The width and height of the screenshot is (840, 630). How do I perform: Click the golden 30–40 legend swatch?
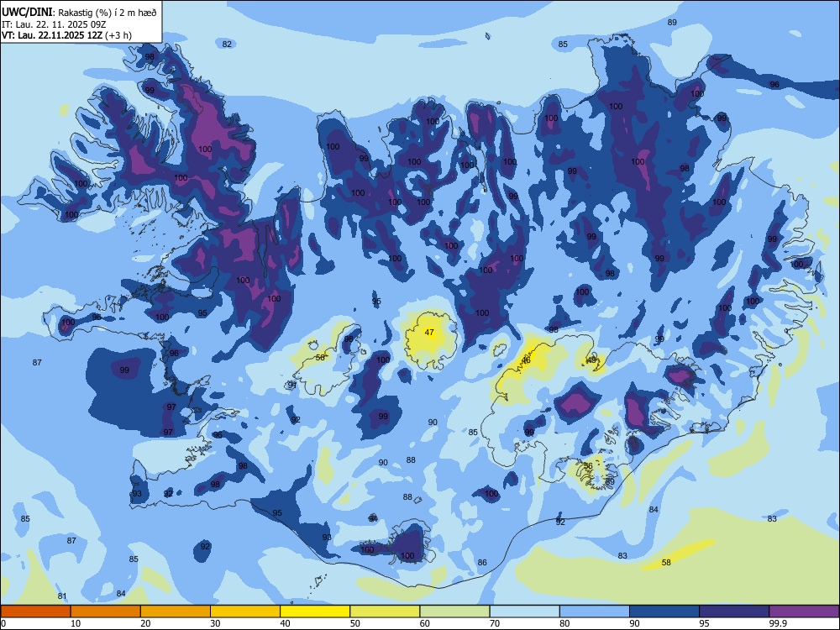click(x=245, y=612)
